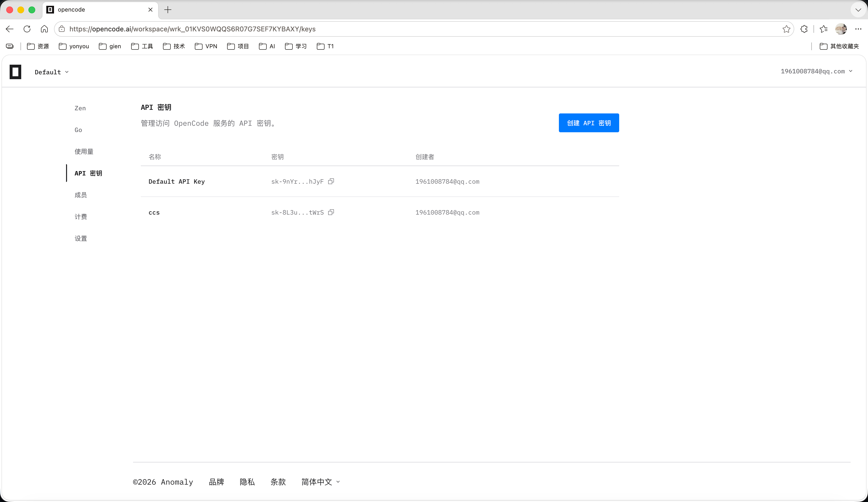The image size is (868, 502).
Task: Open the 其他收藏夹 folder
Action: pyautogui.click(x=839, y=46)
